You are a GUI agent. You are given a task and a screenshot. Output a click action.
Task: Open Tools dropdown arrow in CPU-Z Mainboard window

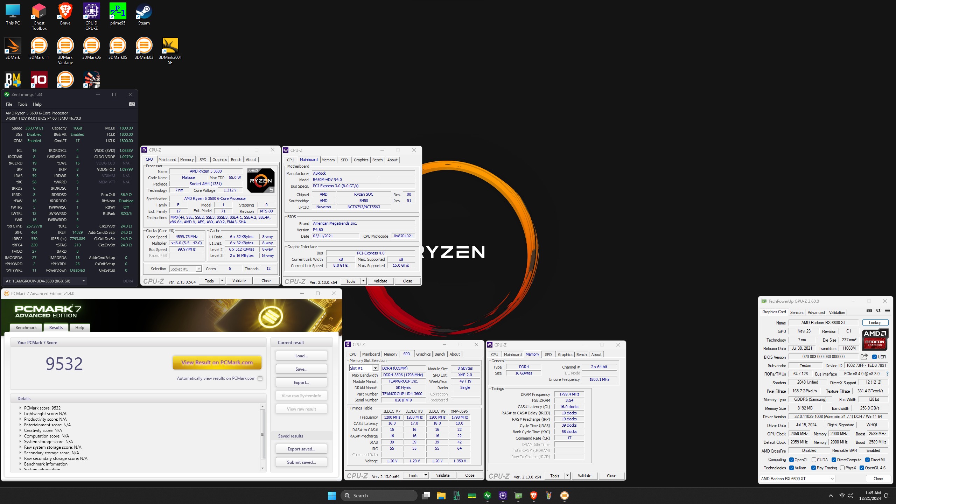[363, 281]
